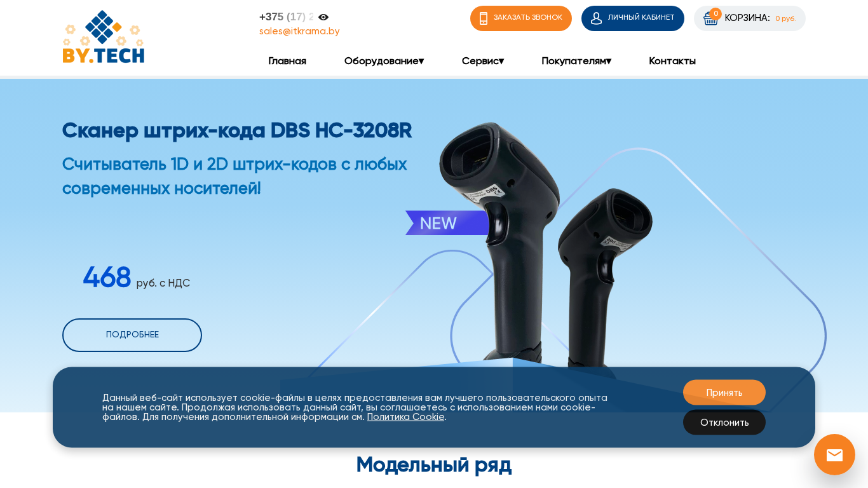The height and width of the screenshot is (488, 868).
Task: Expand the Покупателям dropdown menu
Action: 576,61
